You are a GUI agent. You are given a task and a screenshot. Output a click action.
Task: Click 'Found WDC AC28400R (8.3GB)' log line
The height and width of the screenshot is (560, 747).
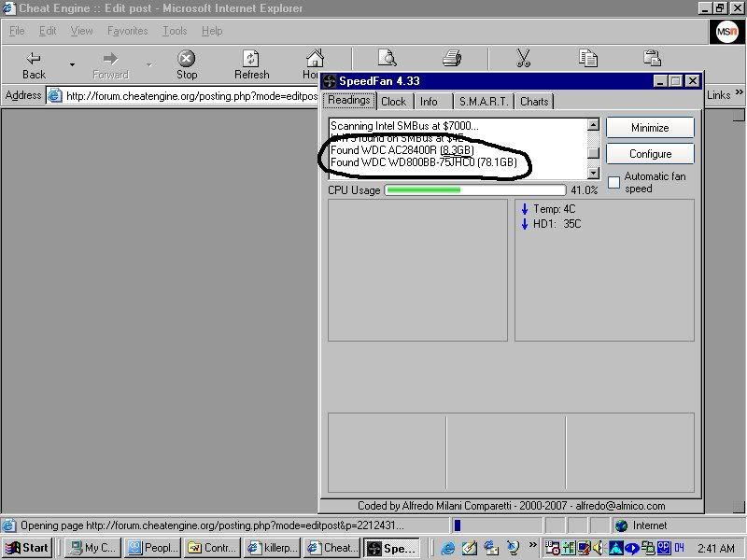[402, 150]
